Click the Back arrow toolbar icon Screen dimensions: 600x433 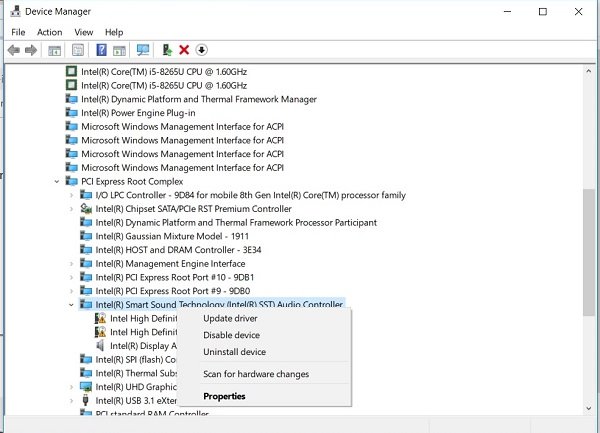pyautogui.click(x=13, y=50)
